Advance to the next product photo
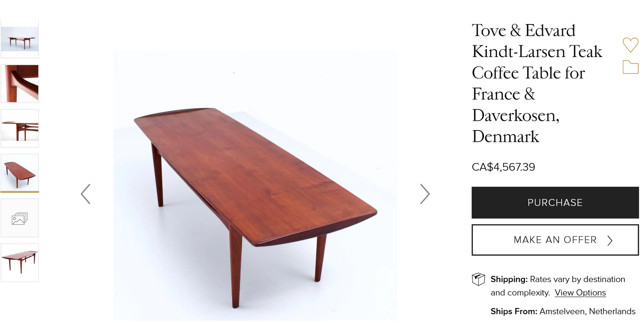 pyautogui.click(x=425, y=194)
